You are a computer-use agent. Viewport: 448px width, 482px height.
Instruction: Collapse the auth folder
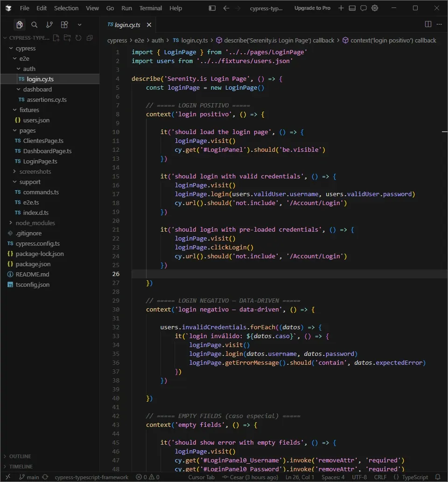(x=50, y=69)
